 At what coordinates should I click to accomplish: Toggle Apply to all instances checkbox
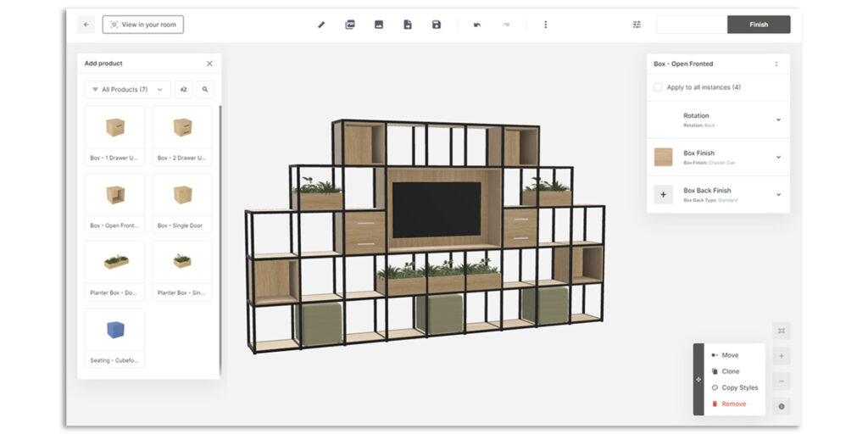(658, 87)
